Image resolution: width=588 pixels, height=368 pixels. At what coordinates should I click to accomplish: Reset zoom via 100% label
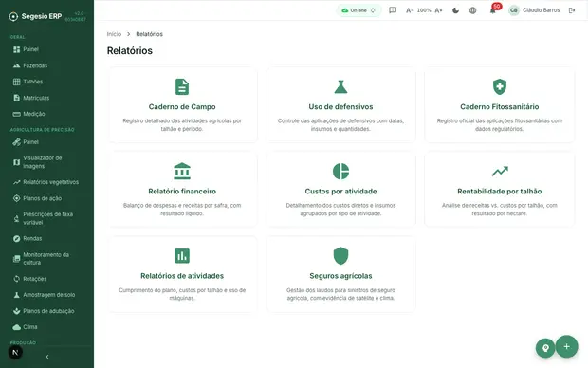tap(424, 10)
